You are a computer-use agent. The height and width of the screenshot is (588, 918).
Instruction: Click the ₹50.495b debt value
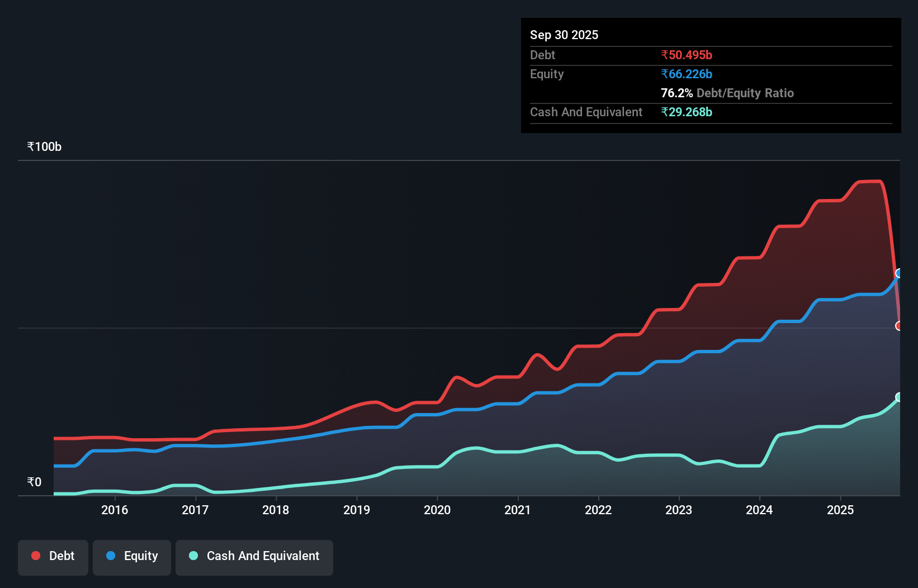(x=687, y=55)
